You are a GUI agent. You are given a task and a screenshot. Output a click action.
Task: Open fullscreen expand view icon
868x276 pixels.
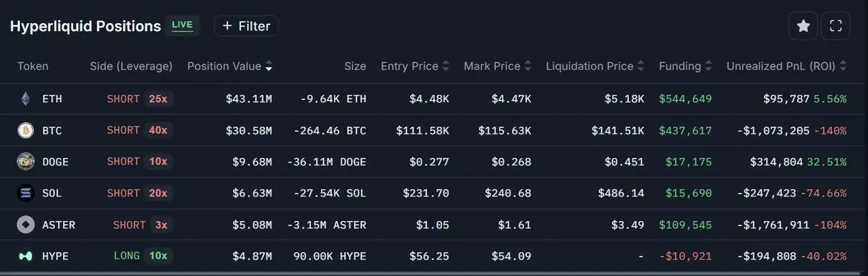pyautogui.click(x=836, y=27)
